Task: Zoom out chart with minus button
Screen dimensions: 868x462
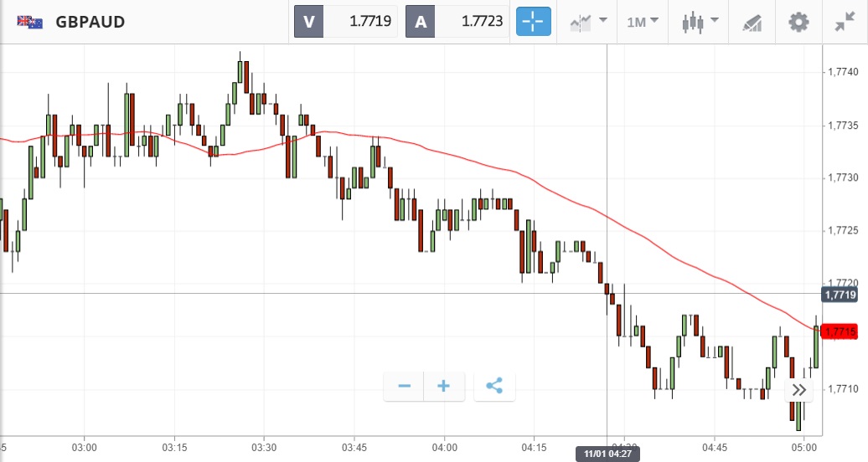Action: click(x=404, y=386)
